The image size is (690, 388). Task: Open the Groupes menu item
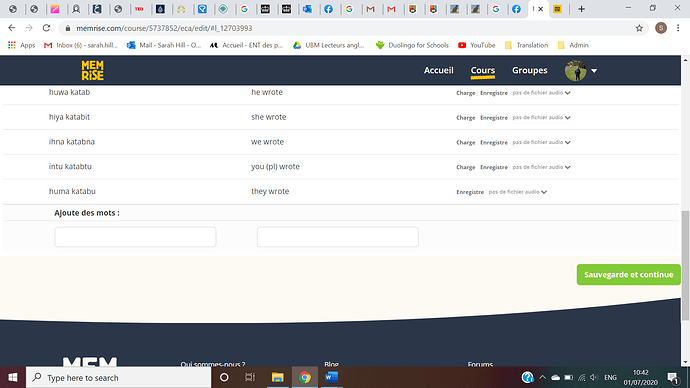pyautogui.click(x=529, y=70)
